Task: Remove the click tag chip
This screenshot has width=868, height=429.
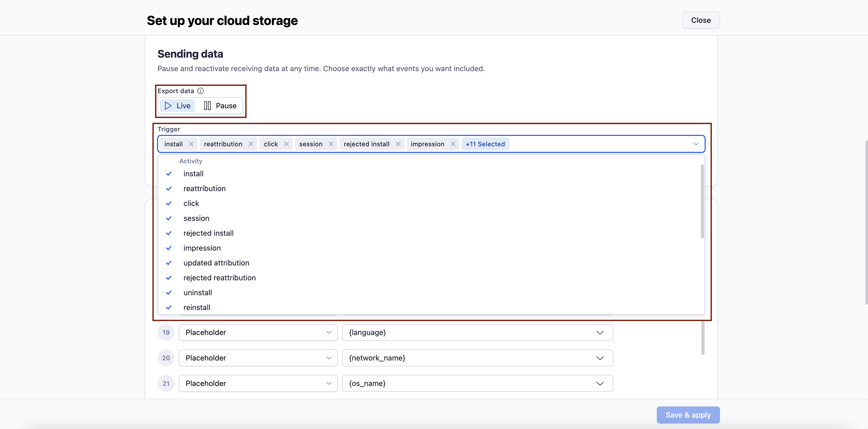Action: [x=286, y=144]
